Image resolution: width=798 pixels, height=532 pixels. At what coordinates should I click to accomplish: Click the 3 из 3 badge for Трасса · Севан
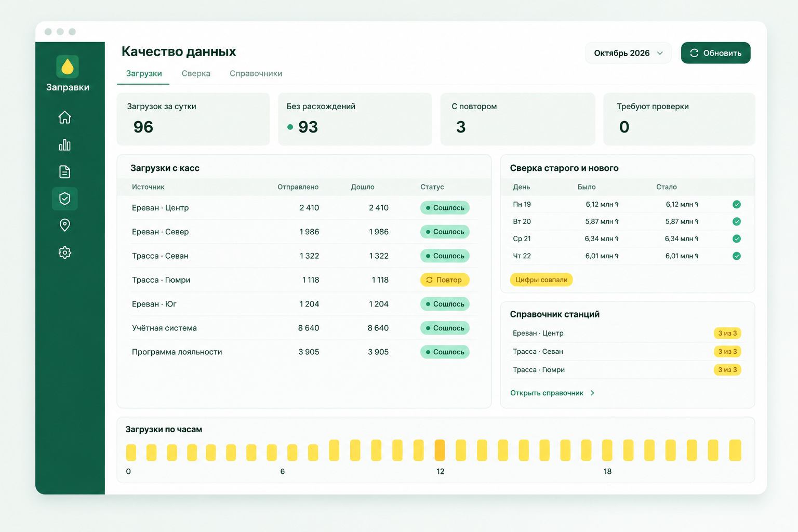click(727, 352)
